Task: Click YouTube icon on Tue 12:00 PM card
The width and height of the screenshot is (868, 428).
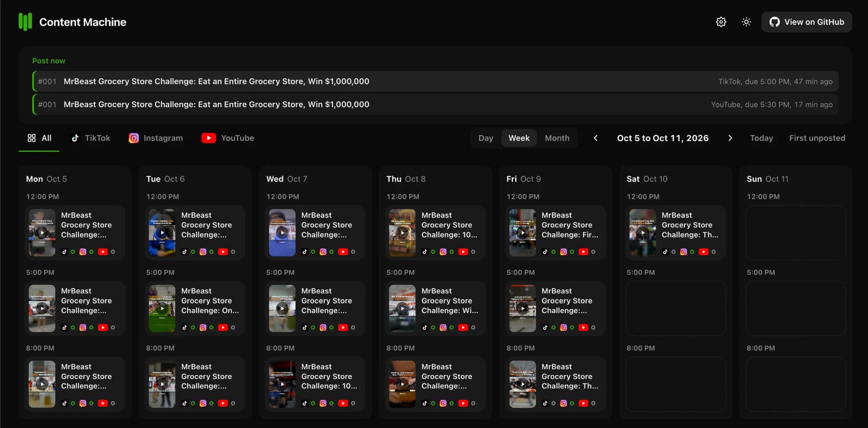Action: click(x=223, y=252)
